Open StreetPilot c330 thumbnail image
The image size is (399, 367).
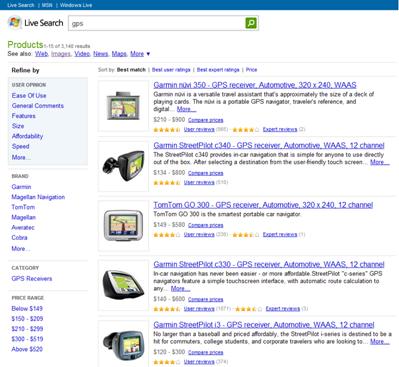pyautogui.click(x=123, y=286)
